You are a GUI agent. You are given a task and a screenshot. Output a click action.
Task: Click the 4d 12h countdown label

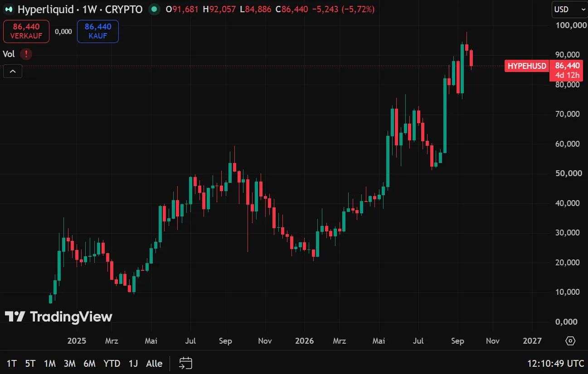(x=569, y=75)
